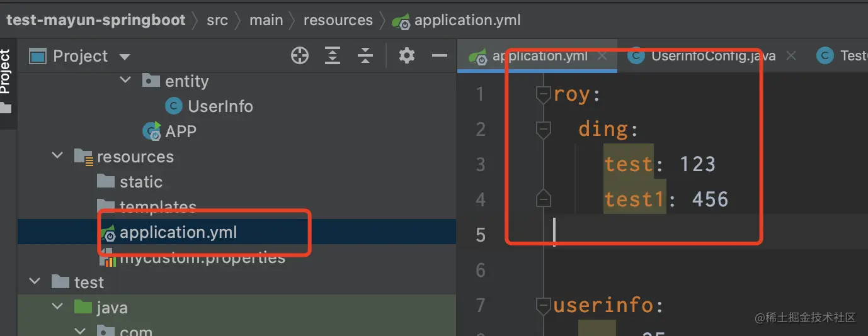Select mycustom.properties in project tree
The height and width of the screenshot is (336, 868).
click(x=202, y=257)
